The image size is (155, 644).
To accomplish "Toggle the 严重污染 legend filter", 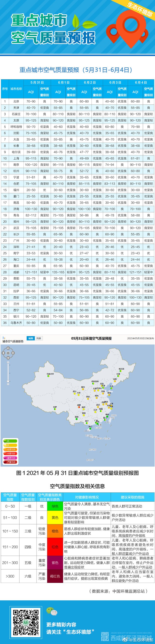I will tap(10, 462).
